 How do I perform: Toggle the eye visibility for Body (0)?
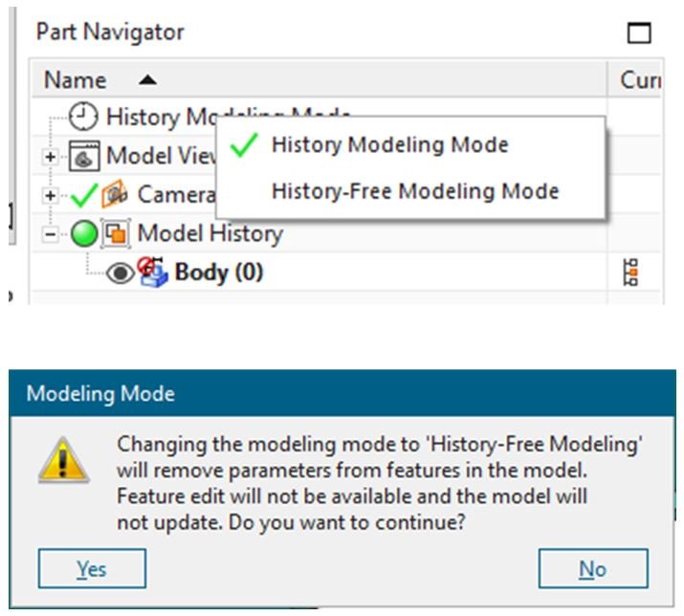coord(121,274)
